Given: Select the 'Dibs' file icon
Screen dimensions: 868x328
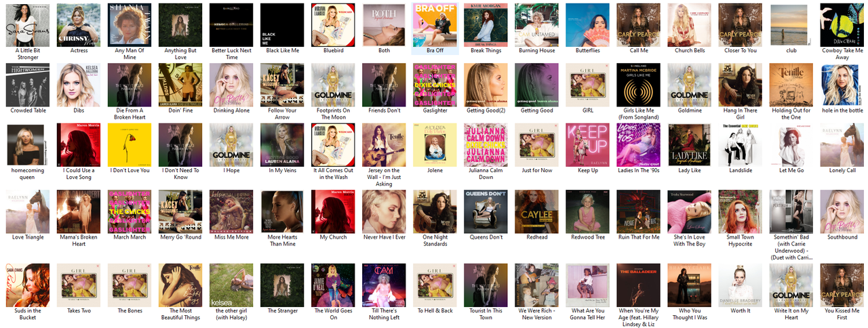Looking at the screenshot, I should pos(79,85).
